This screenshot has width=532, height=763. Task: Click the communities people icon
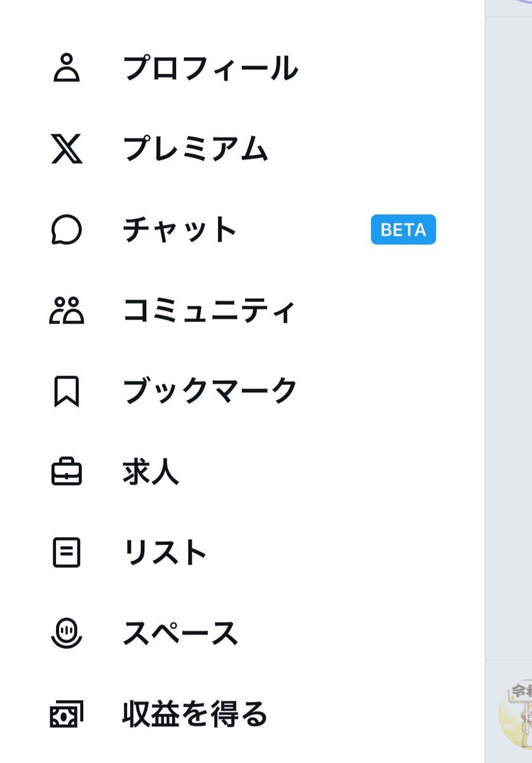66,310
